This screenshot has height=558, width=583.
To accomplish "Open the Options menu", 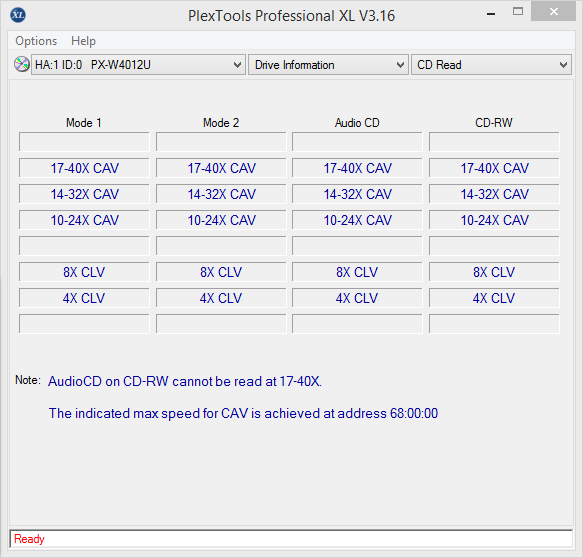I will (x=36, y=41).
